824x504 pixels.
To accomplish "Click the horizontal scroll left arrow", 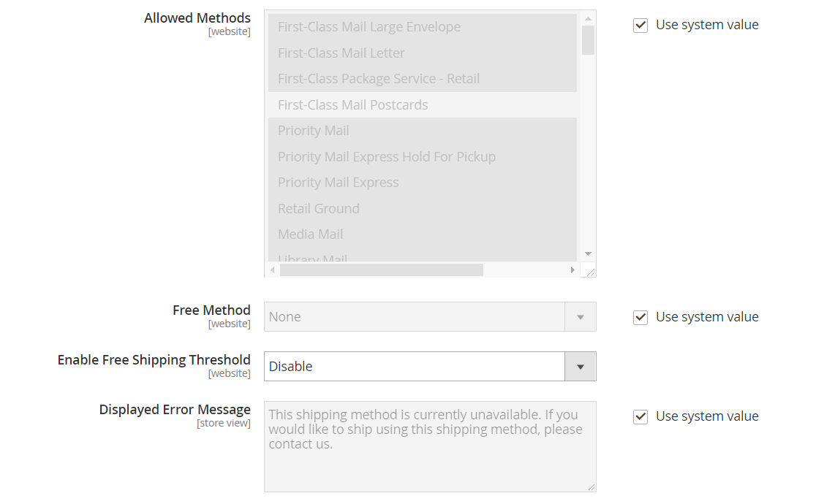I will point(273,270).
